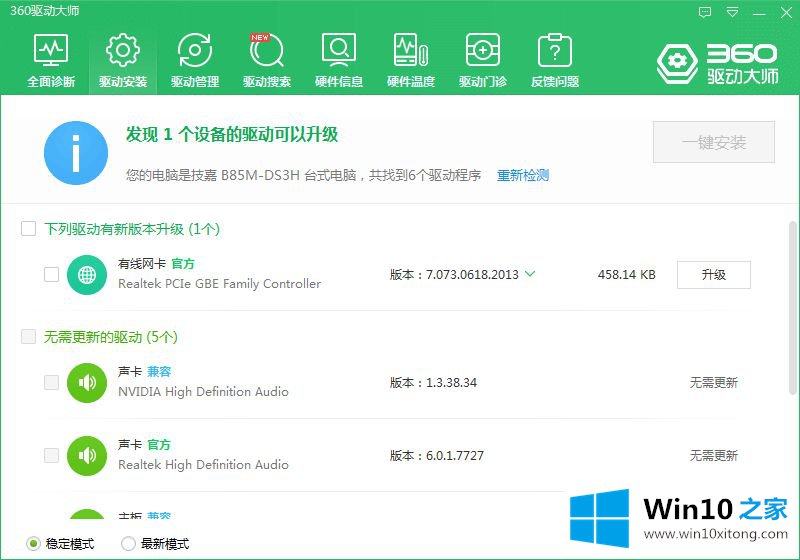Click the 升级 upgrade button
This screenshot has height=560, width=800.
point(714,275)
